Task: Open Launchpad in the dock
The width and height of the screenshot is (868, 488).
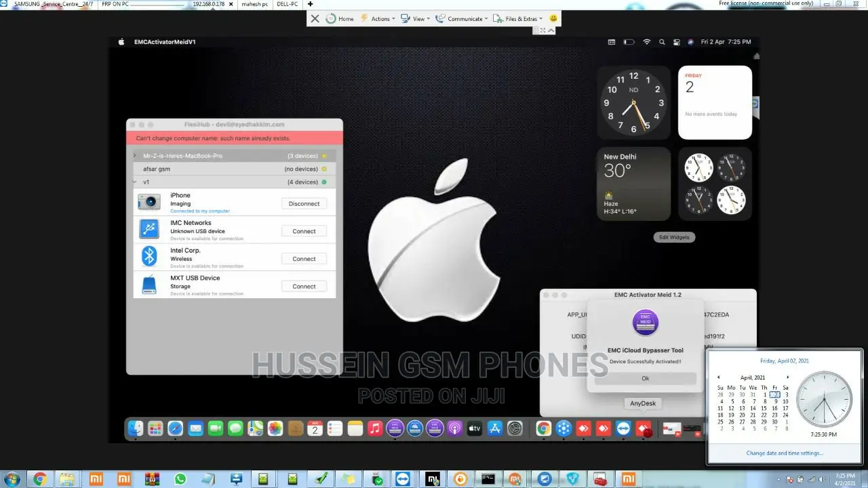Action: coord(155,428)
